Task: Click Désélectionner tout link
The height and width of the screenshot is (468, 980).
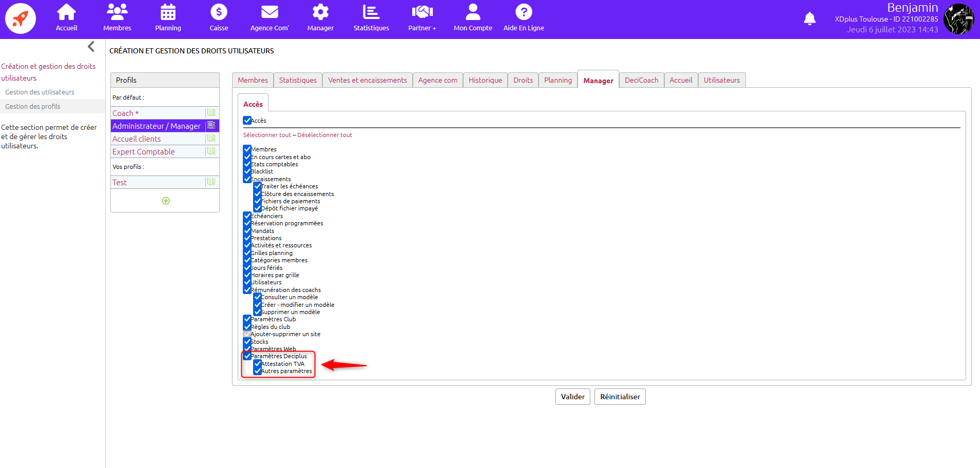Action: (x=324, y=135)
